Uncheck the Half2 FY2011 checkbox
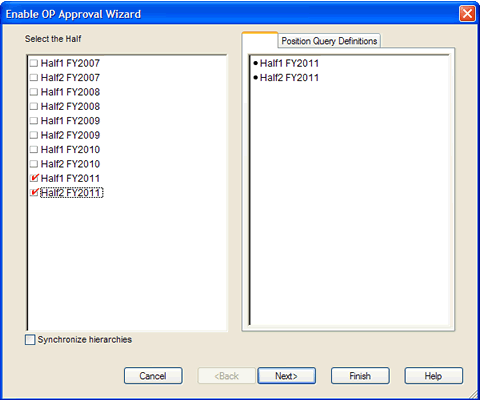 click(x=34, y=192)
